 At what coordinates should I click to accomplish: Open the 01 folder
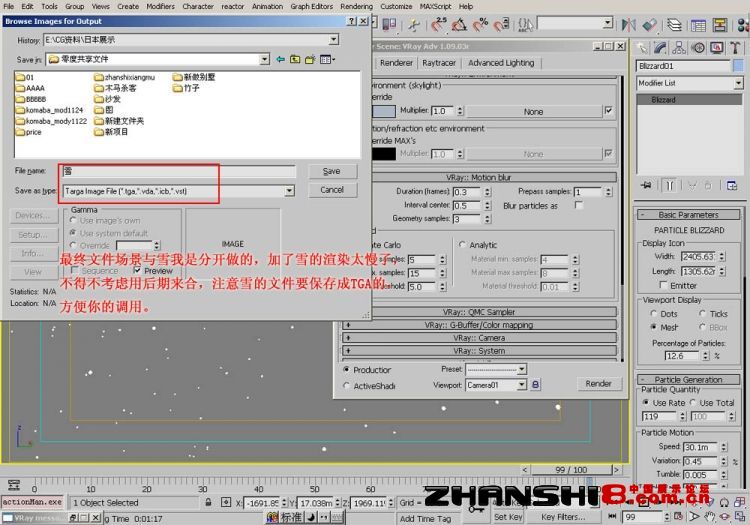[x=25, y=77]
